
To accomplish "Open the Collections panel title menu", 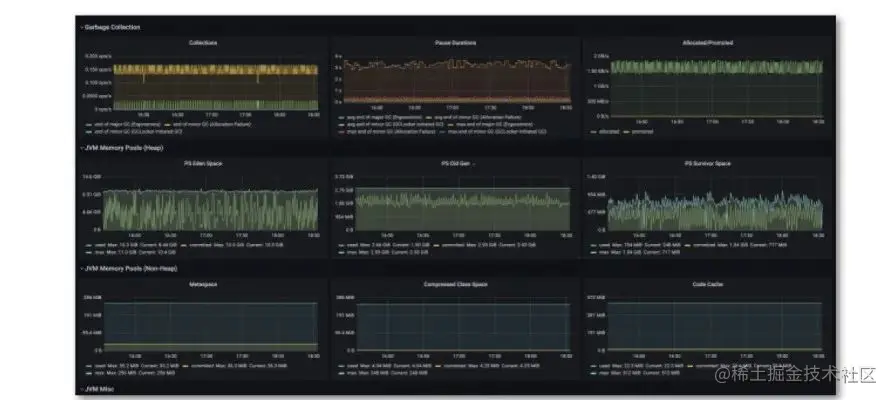I will (203, 43).
